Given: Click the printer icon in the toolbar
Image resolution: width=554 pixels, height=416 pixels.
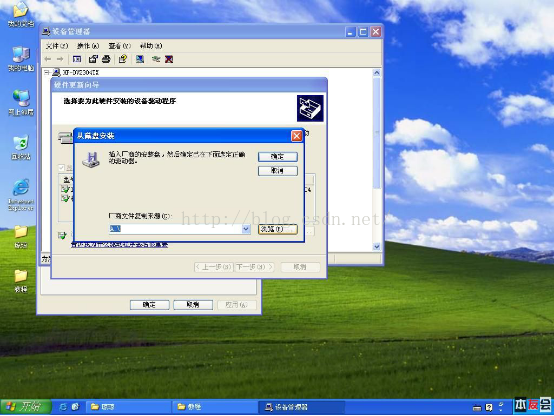Looking at the screenshot, I should [106, 59].
